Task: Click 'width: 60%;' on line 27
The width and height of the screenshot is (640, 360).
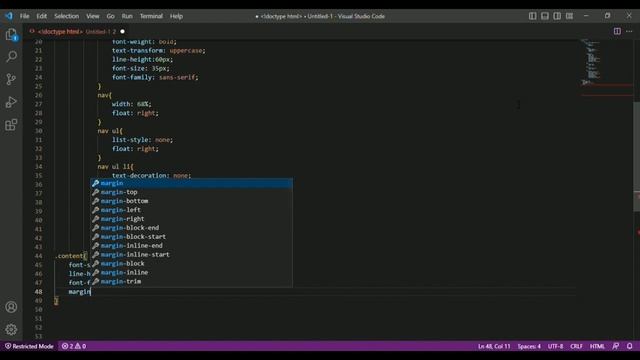Action: [x=131, y=104]
